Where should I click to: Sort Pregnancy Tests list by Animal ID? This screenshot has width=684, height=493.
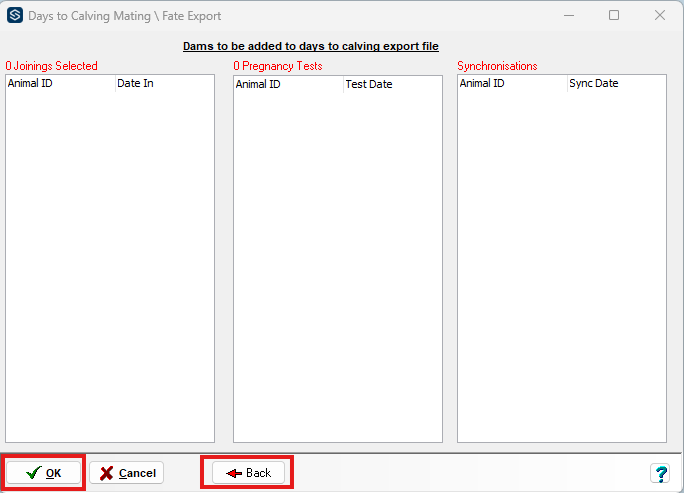pos(288,85)
